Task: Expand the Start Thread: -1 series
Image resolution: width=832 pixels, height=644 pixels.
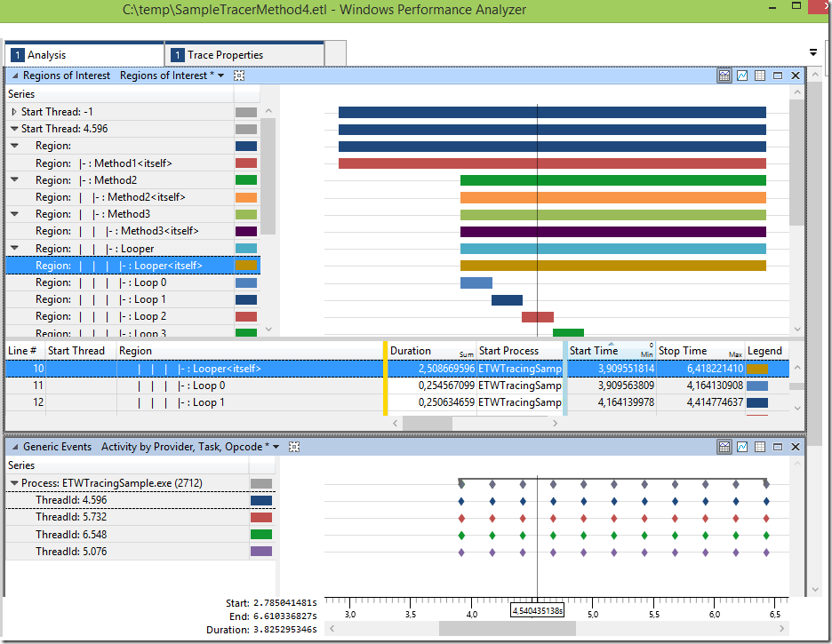Action: click(x=14, y=112)
